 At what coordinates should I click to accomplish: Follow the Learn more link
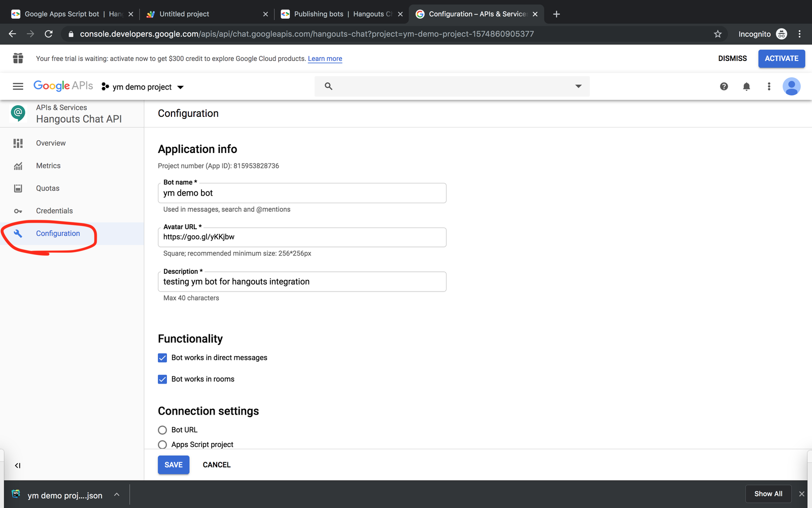click(325, 59)
